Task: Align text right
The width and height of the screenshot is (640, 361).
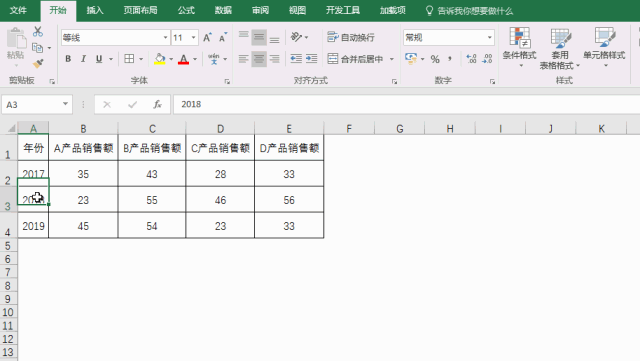Action: click(275, 59)
